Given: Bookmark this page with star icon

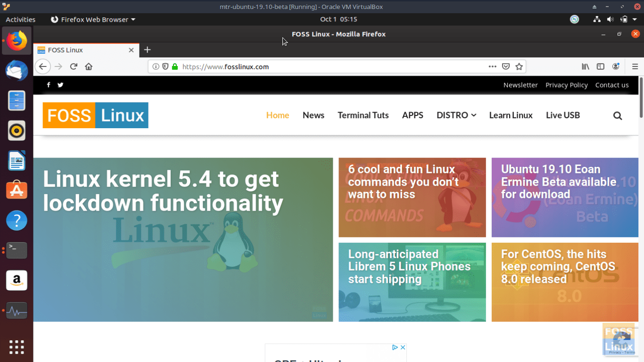Looking at the screenshot, I should [519, 66].
